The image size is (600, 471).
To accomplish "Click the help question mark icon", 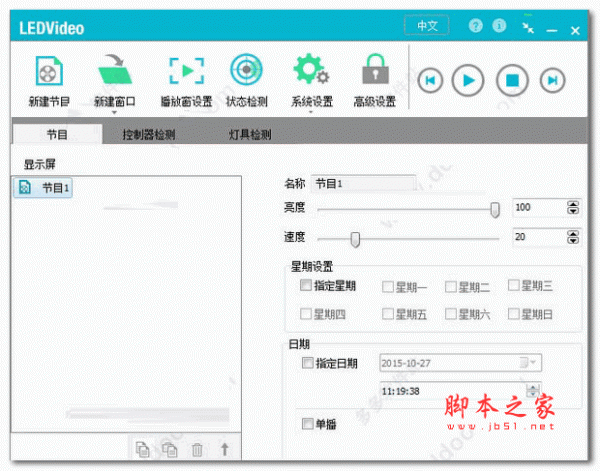I will (476, 26).
